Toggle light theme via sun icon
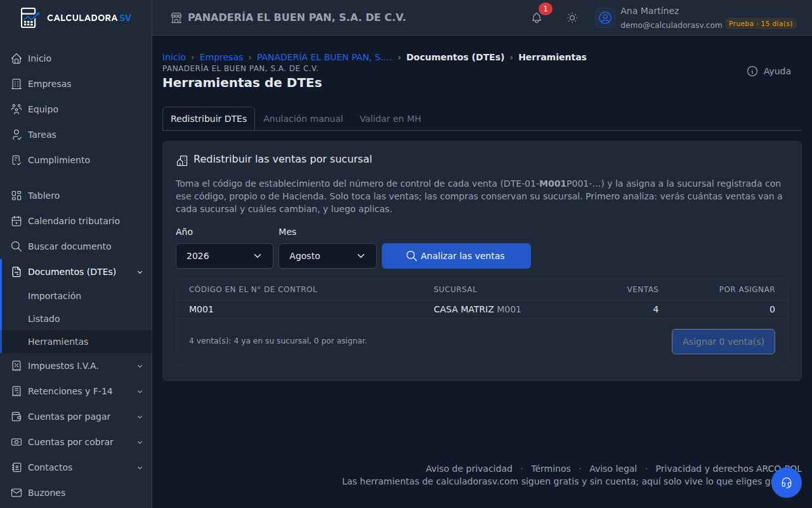812x508 pixels. point(572,18)
